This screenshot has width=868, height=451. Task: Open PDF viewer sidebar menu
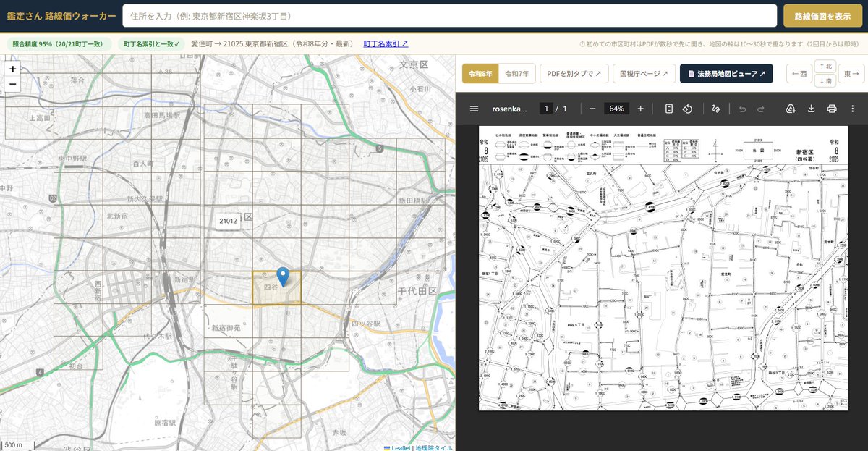point(474,109)
